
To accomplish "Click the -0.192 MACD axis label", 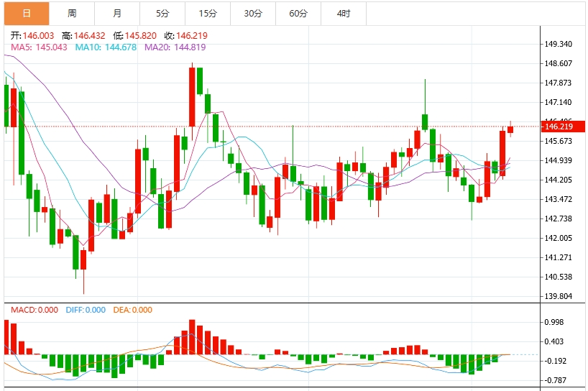I will pos(555,361).
